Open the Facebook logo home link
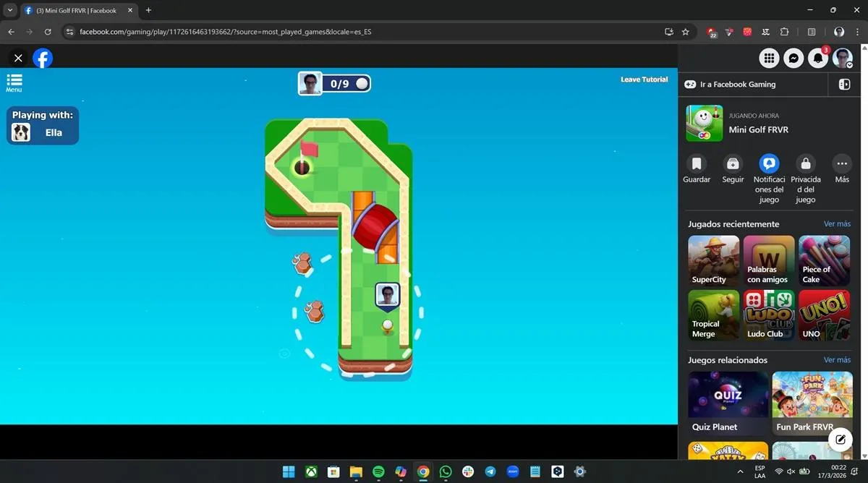Image resolution: width=868 pixels, height=483 pixels. point(43,58)
